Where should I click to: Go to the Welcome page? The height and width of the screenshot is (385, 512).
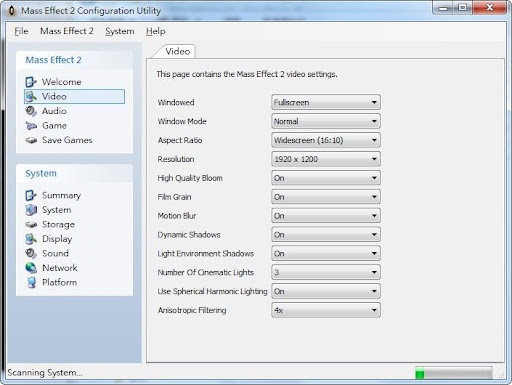pos(61,82)
